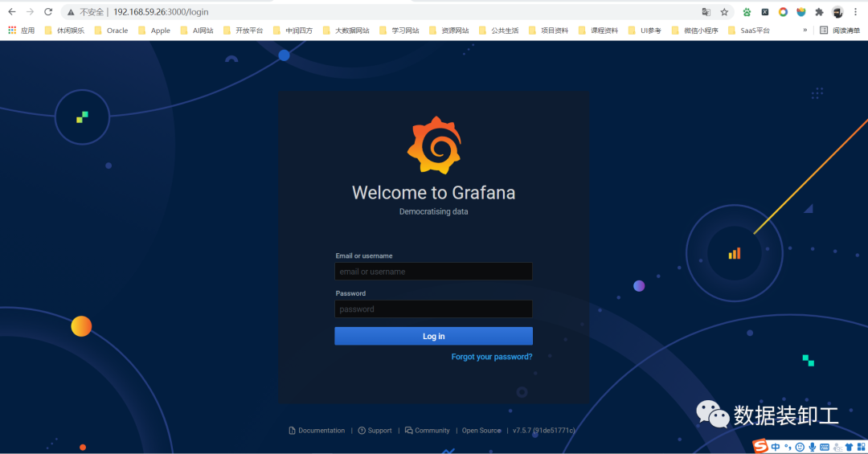868x454 pixels.
Task: Open the 资源网站 bookmark folder
Action: pos(448,31)
